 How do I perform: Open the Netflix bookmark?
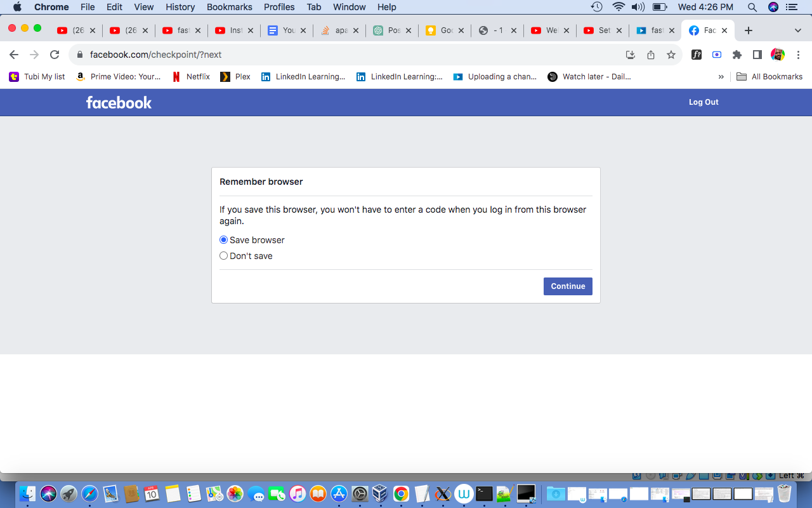[191, 77]
